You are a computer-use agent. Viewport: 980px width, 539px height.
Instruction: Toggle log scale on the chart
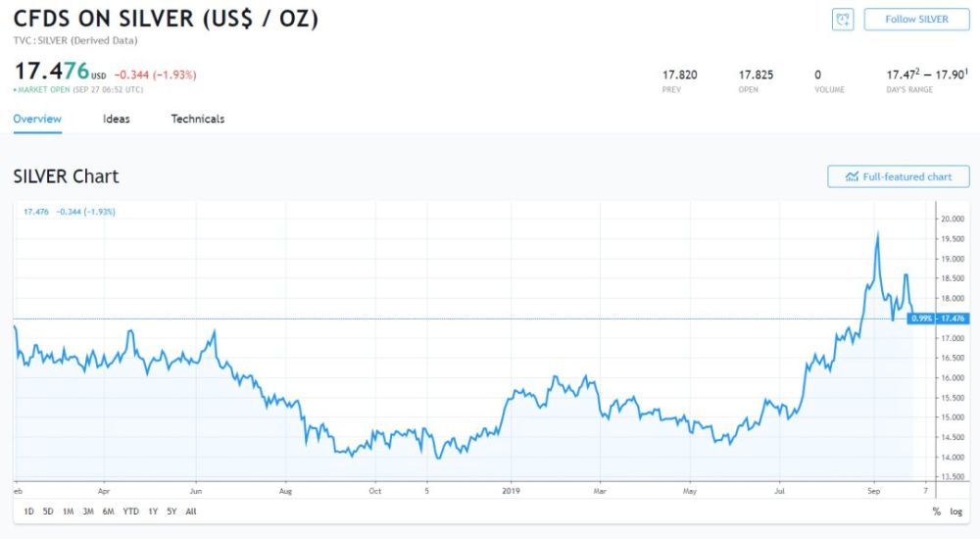955,512
